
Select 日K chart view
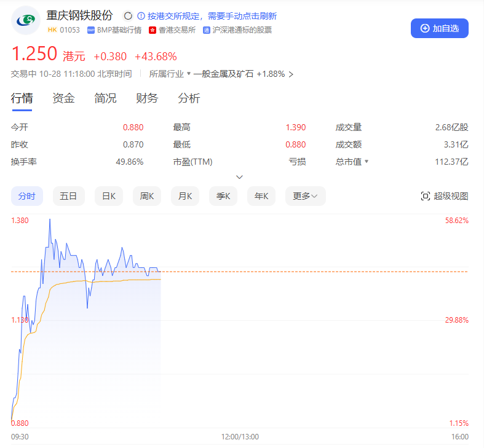[109, 196]
